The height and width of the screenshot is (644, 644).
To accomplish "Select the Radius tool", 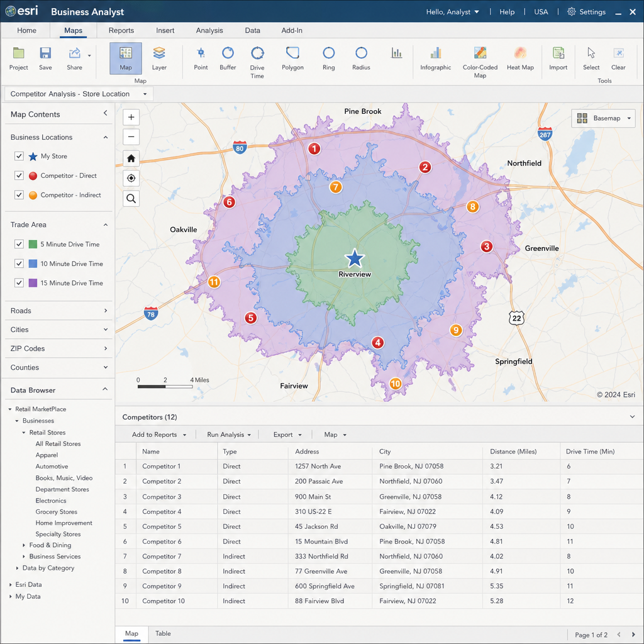I will [x=361, y=58].
